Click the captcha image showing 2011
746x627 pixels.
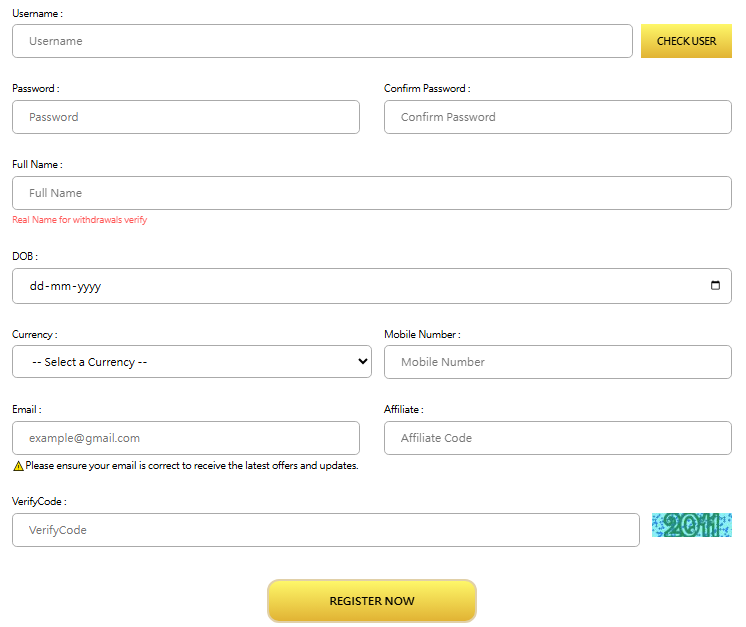point(691,526)
